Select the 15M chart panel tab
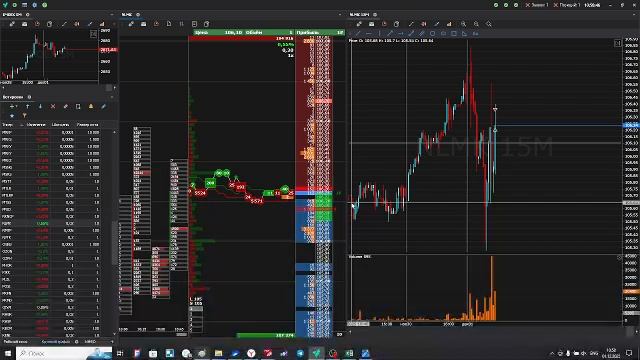Viewport: 640px width, 360px height. coord(359,15)
